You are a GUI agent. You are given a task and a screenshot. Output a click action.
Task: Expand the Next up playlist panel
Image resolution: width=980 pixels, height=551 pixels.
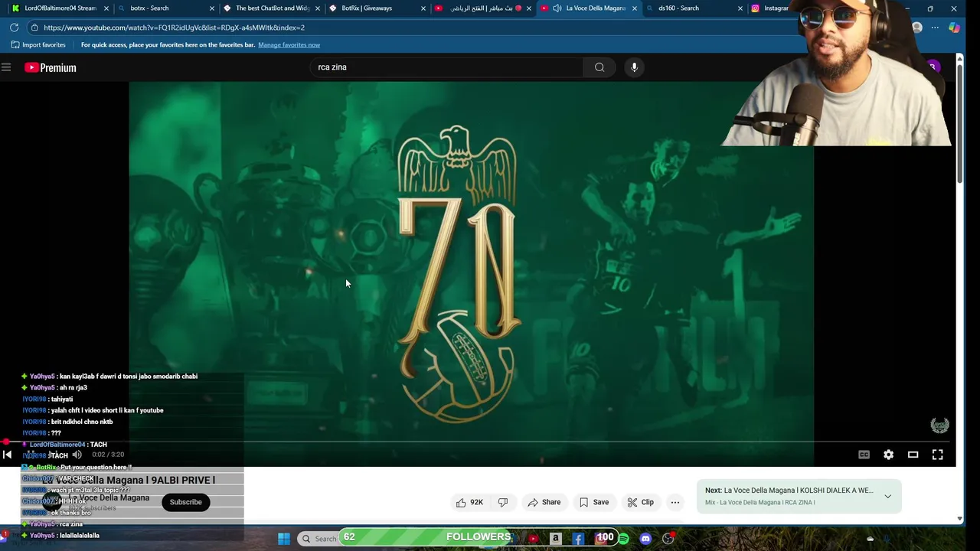pyautogui.click(x=887, y=496)
